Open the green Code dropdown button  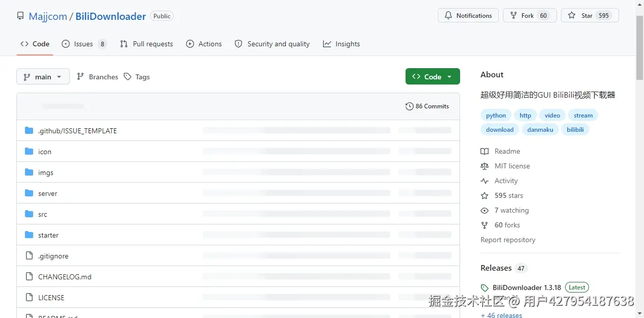[x=433, y=76]
